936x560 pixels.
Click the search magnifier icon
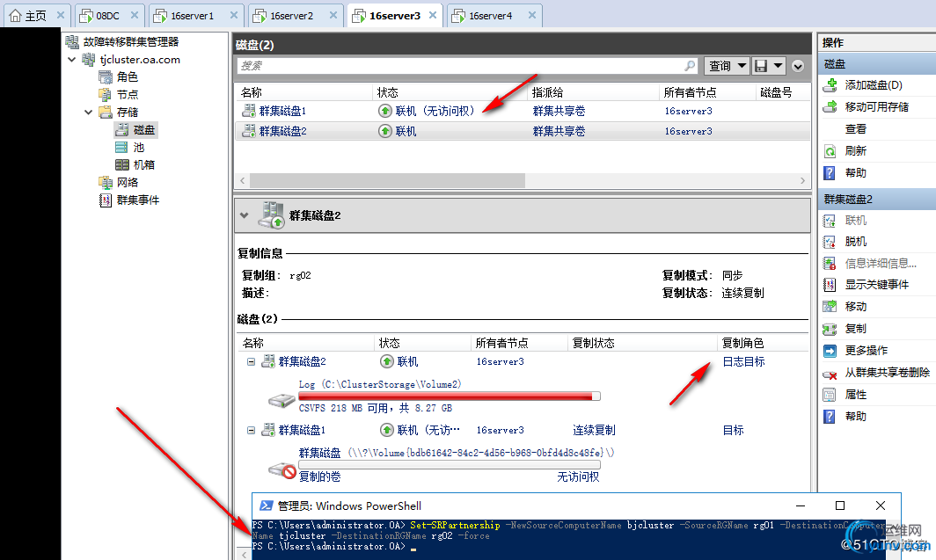(x=690, y=66)
